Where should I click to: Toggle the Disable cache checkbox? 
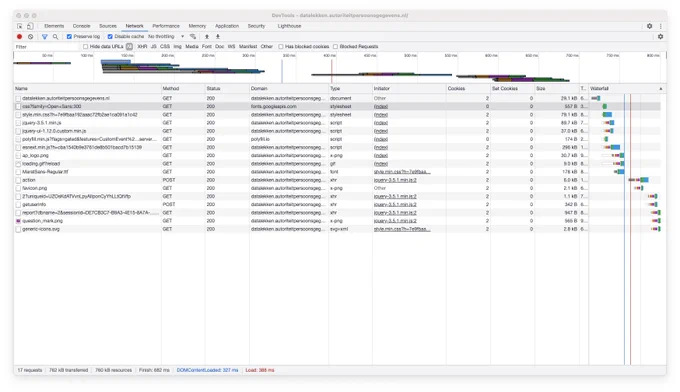pyautogui.click(x=110, y=37)
